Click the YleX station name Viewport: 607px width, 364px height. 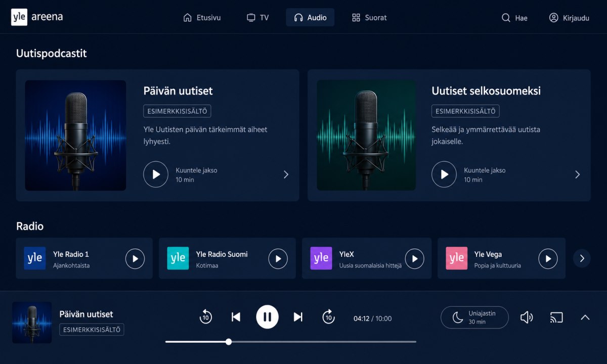coord(346,254)
